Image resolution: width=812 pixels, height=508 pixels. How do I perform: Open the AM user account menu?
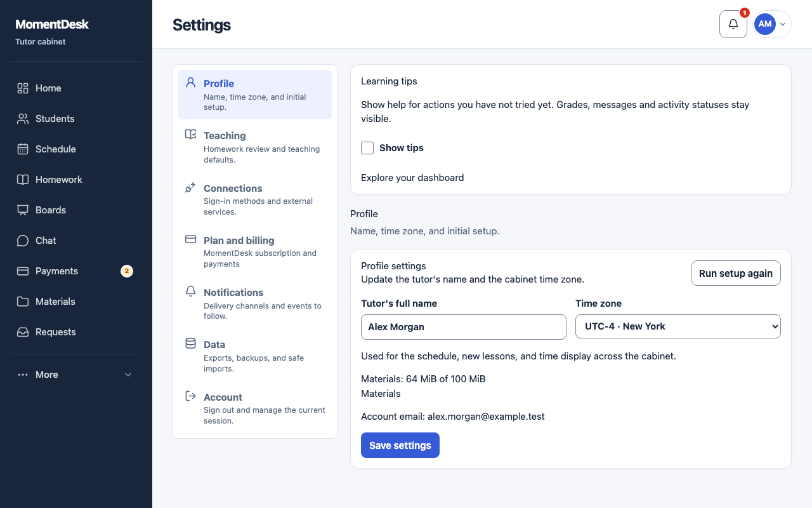(x=771, y=24)
